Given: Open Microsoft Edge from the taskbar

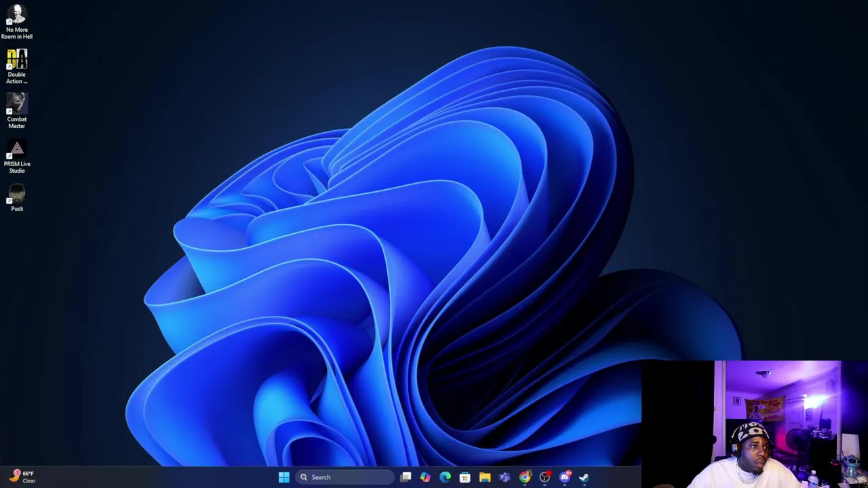Looking at the screenshot, I should (x=445, y=477).
